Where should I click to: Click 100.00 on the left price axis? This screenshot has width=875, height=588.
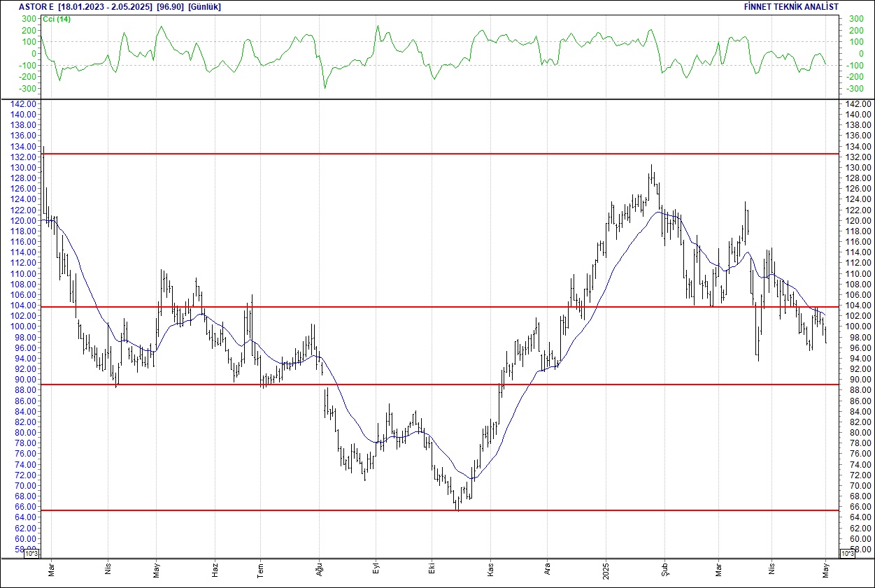tap(24, 327)
